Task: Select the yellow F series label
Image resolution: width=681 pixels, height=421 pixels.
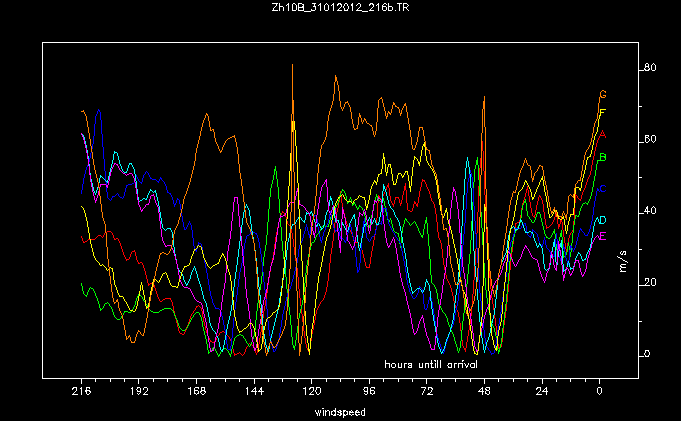Action: [x=603, y=111]
